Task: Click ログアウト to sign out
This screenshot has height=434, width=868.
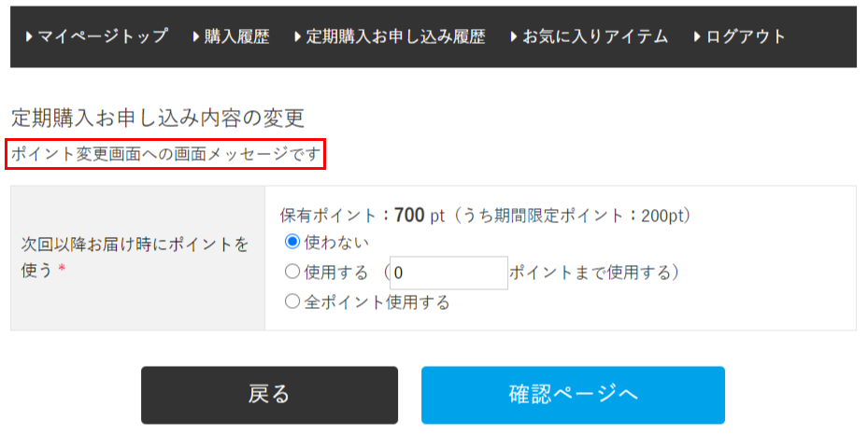Action: (x=746, y=37)
